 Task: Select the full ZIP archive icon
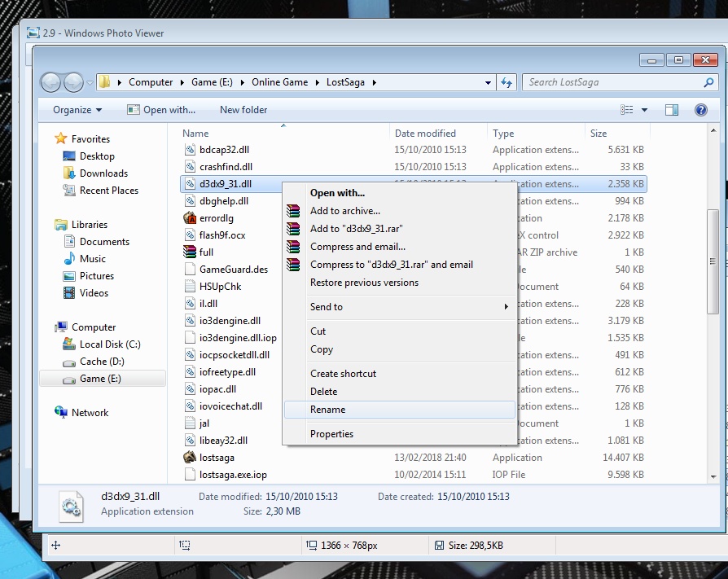(190, 252)
